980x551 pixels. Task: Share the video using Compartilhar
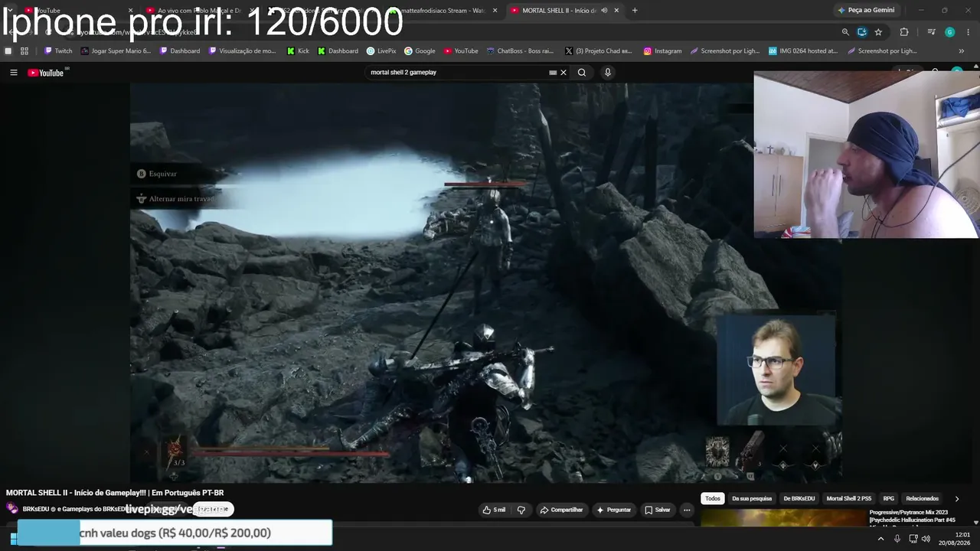561,510
